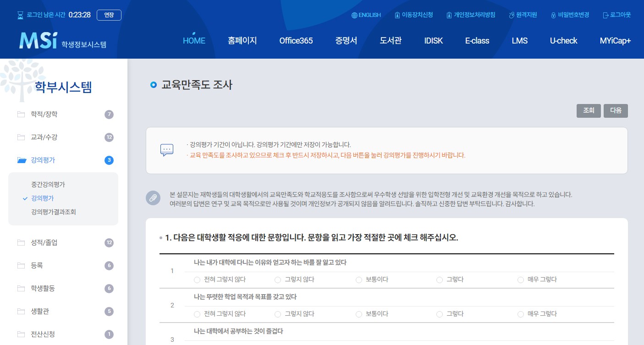Screen dimensions: 644x345
Task: Click the 0:23:28 session timer display
Action: coord(79,15)
